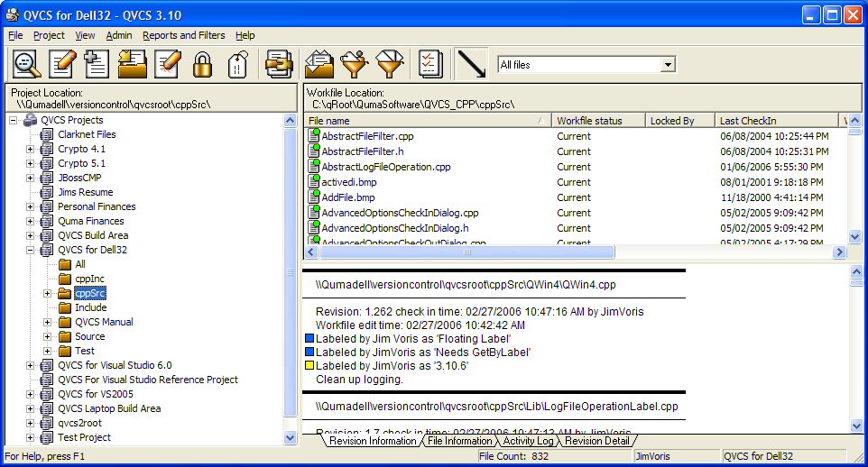Expand the QVCS for VS2005 node

(31, 394)
